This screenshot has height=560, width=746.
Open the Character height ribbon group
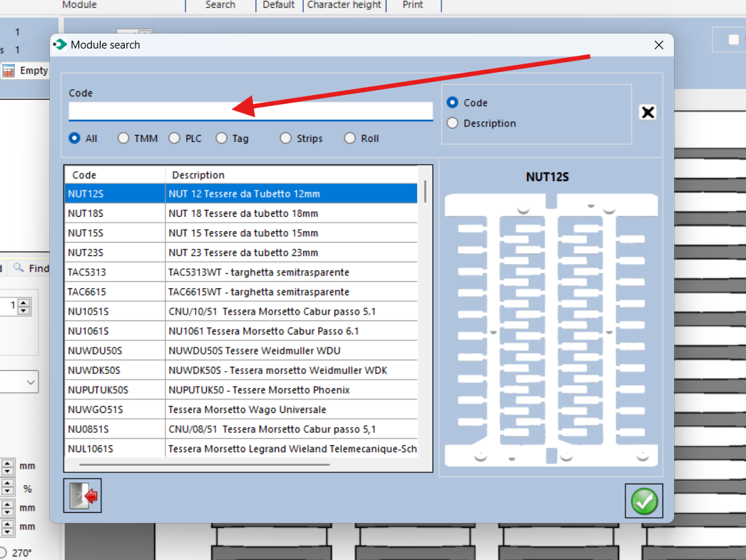click(344, 5)
